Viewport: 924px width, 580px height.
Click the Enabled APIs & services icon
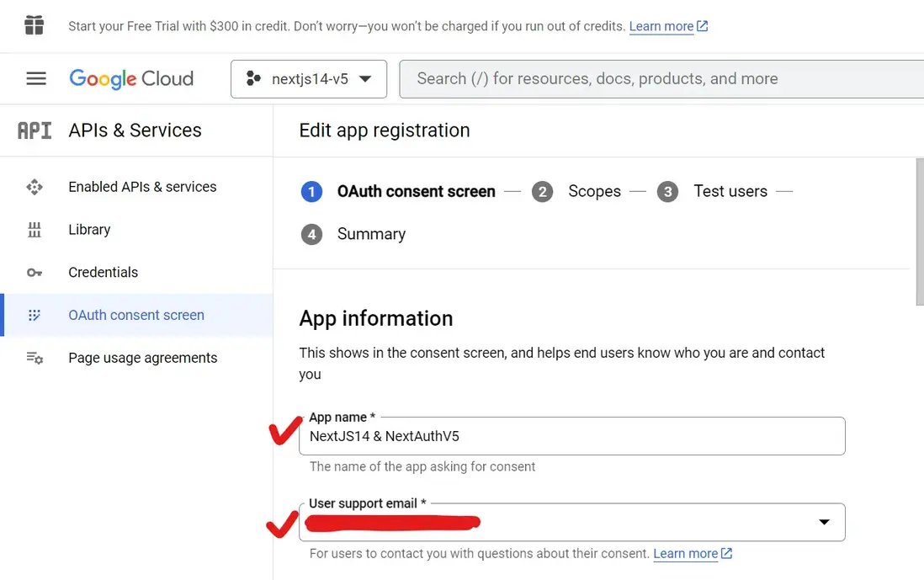[x=35, y=187]
